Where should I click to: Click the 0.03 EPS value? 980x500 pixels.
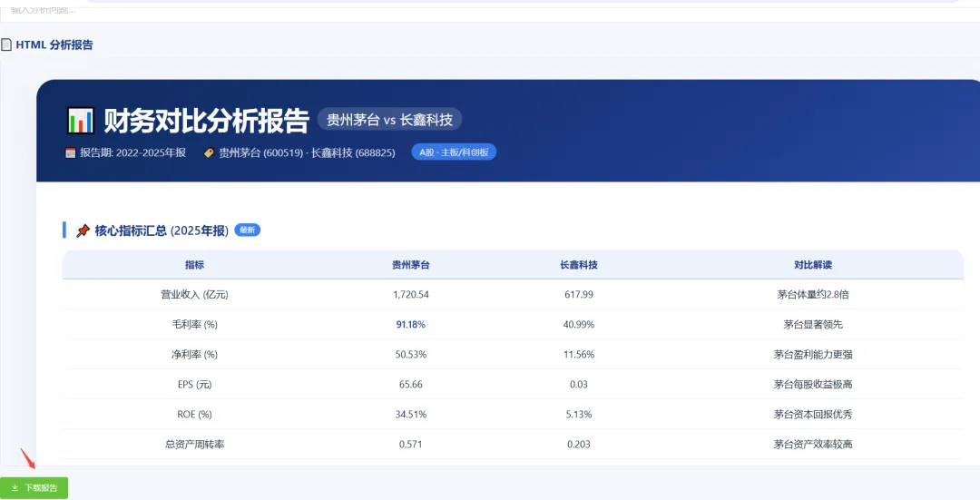coord(579,385)
